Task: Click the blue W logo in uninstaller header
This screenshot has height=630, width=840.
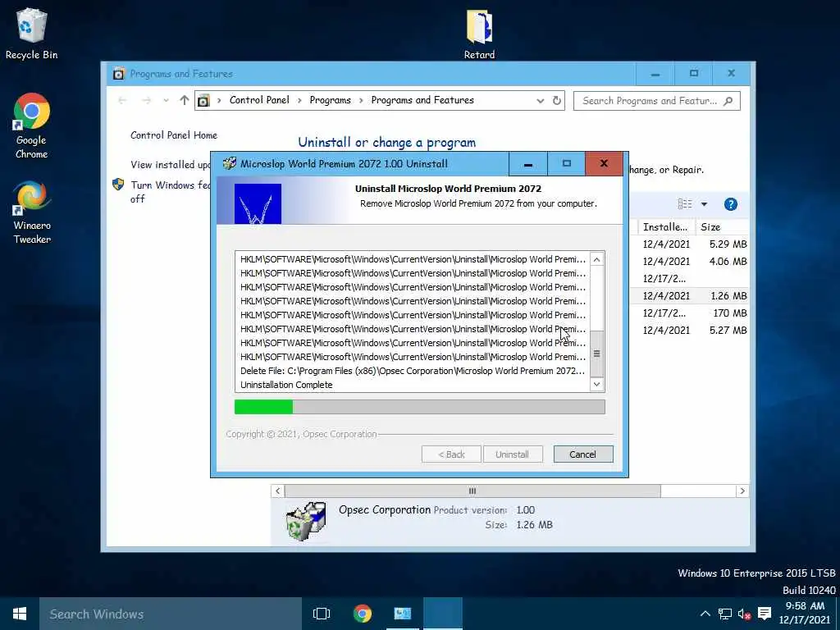Action: coord(258,203)
